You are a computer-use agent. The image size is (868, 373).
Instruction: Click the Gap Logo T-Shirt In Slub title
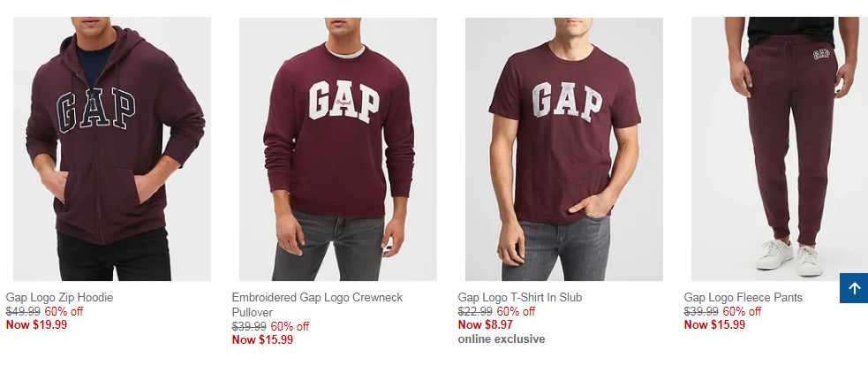point(520,298)
